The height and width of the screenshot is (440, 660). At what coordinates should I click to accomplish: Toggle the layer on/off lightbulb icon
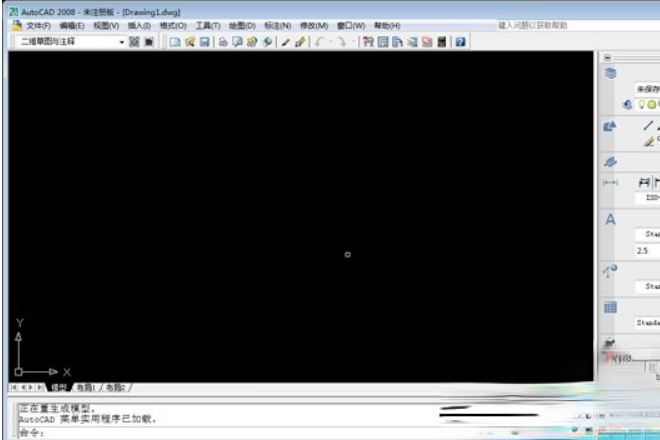point(641,104)
